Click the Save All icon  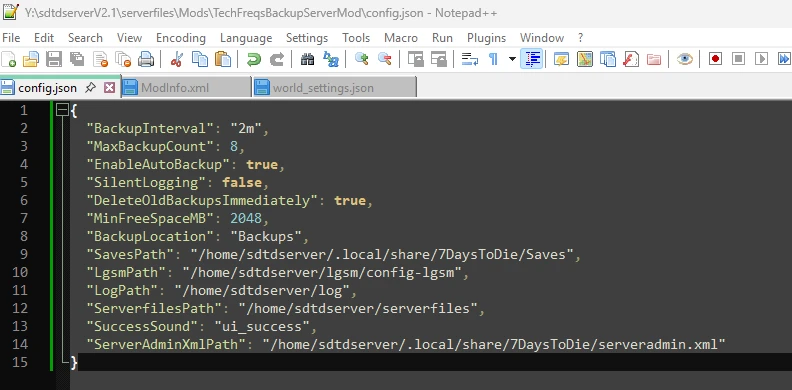click(77, 59)
